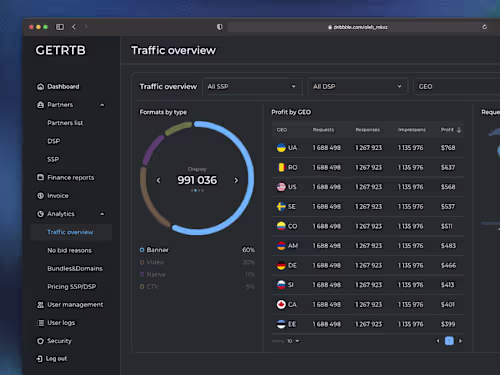Click the browser address bar

[357, 27]
